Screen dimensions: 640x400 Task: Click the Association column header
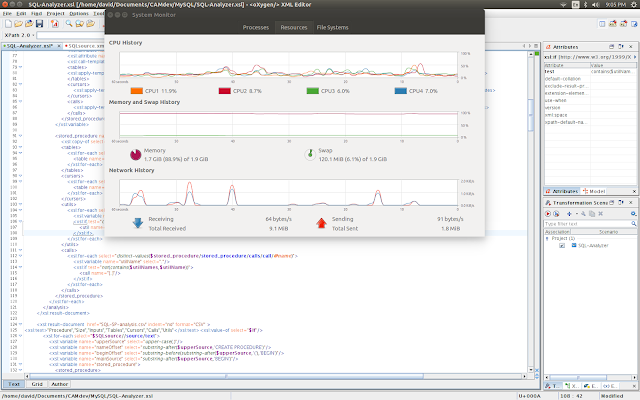coord(558,232)
